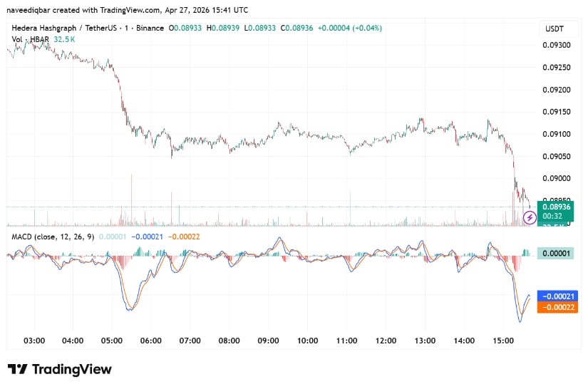Screen dimensions: 588x389
Task: Click the +0.00004 (+0.04%) change value
Action: (348, 28)
